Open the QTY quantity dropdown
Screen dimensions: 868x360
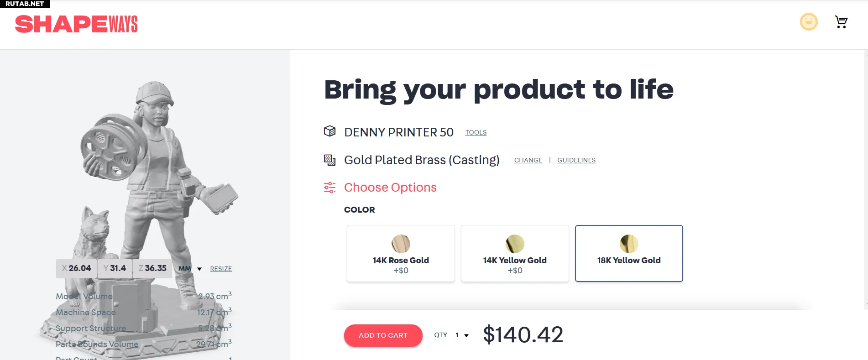click(x=462, y=335)
